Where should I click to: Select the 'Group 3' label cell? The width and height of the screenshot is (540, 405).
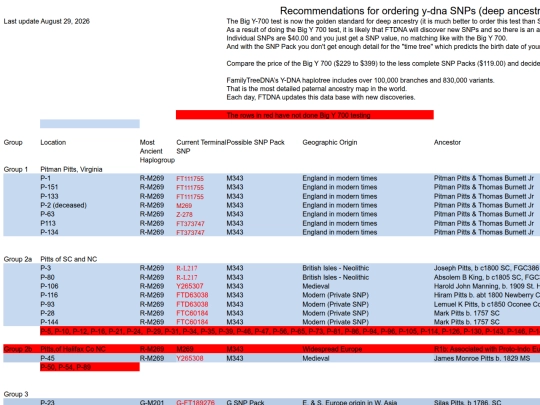point(16,394)
